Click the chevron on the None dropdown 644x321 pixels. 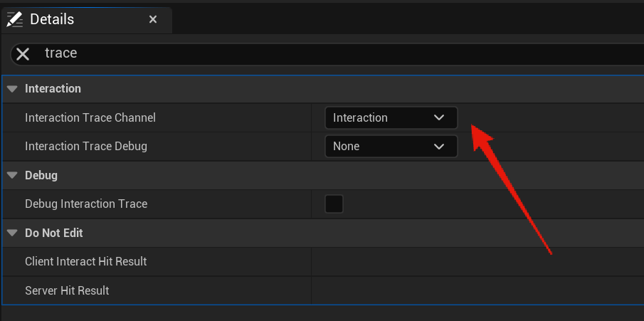pyautogui.click(x=439, y=146)
